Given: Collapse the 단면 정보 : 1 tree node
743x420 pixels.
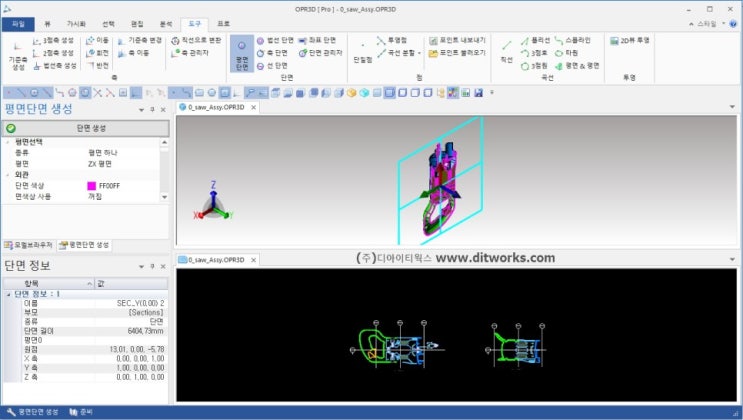Looking at the screenshot, I should (x=7, y=294).
